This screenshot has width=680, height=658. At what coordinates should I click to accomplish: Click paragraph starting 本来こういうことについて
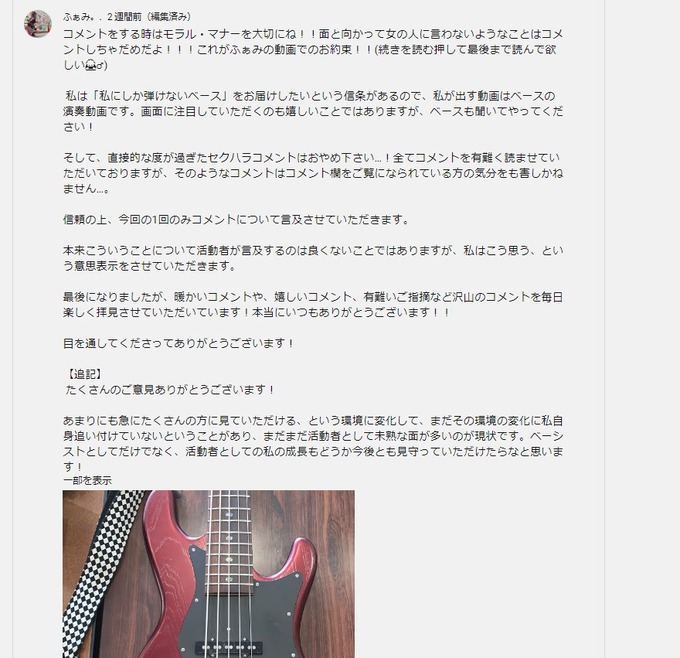[313, 258]
